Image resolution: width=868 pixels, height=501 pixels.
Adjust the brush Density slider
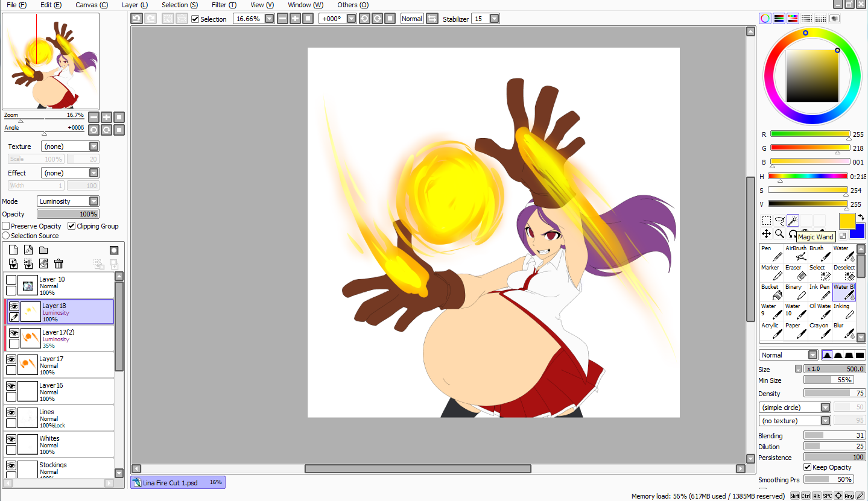coord(835,393)
